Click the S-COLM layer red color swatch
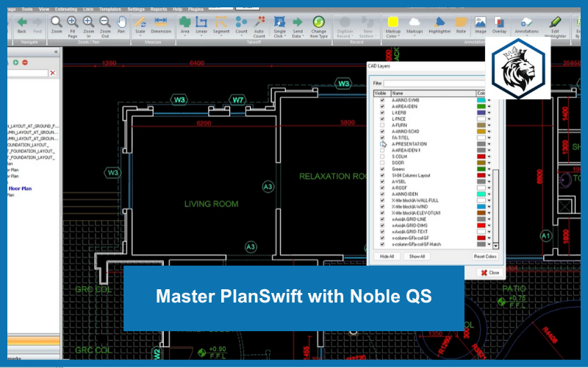The height and width of the screenshot is (368, 588). (480, 156)
